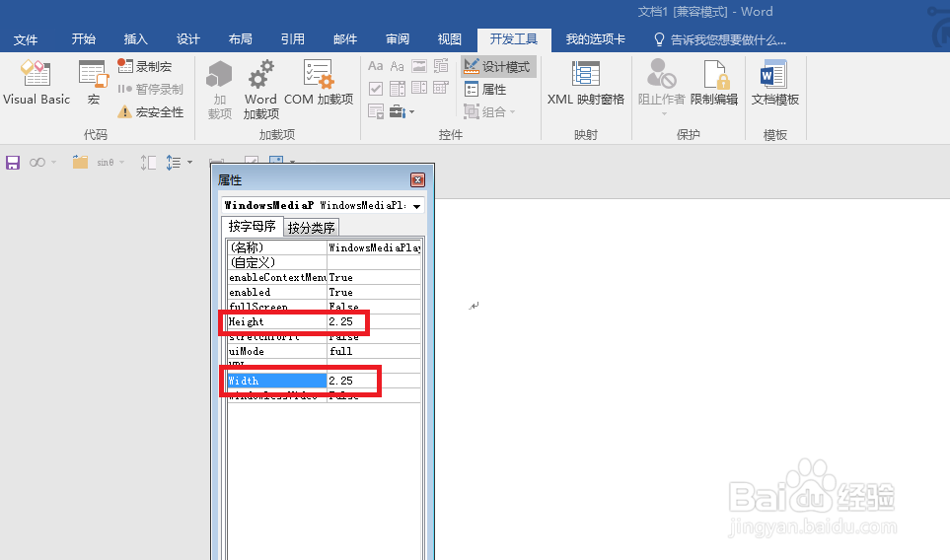The image size is (950, 560).
Task: Toggle Design Mode (设计模式)
Action: click(497, 67)
